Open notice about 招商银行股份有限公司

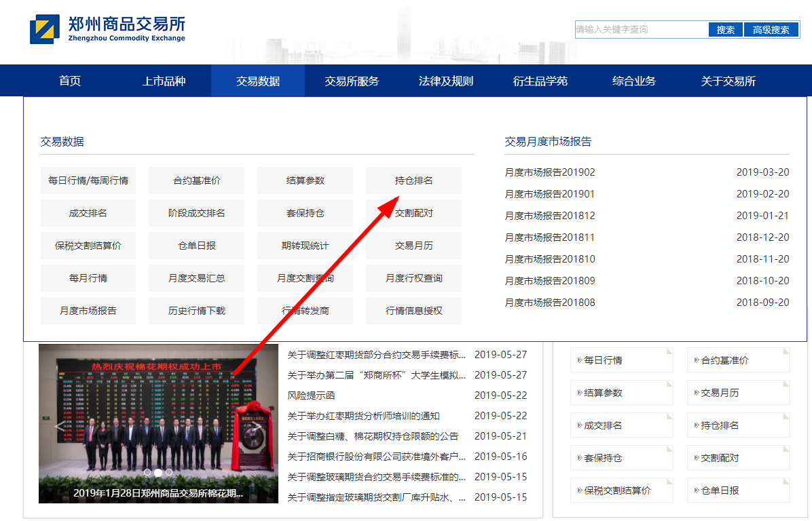click(x=377, y=457)
